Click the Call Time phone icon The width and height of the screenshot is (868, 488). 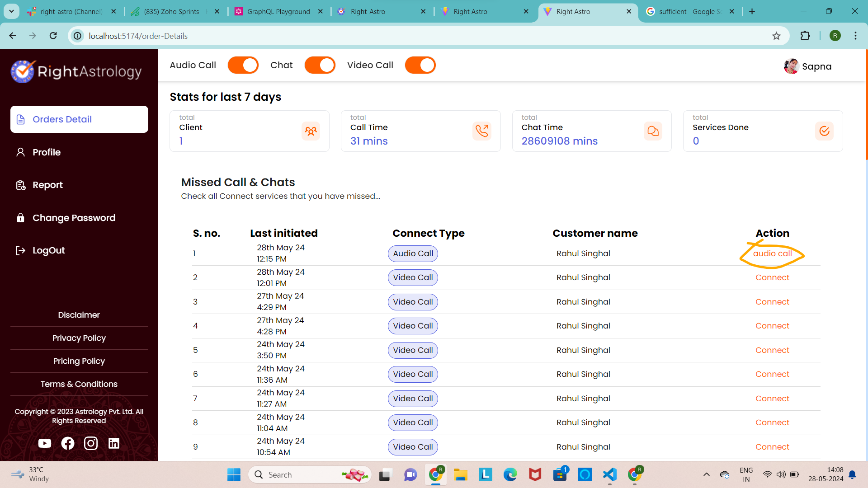(481, 131)
